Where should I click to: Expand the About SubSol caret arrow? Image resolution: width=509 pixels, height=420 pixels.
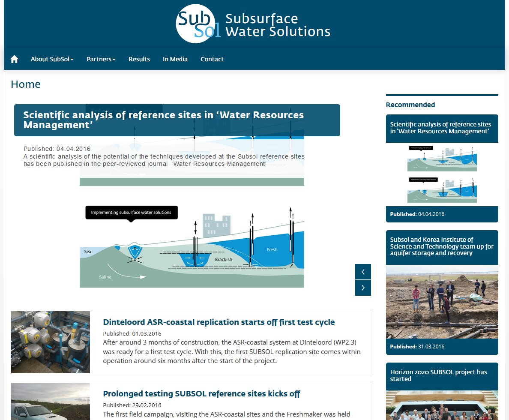[x=72, y=60]
